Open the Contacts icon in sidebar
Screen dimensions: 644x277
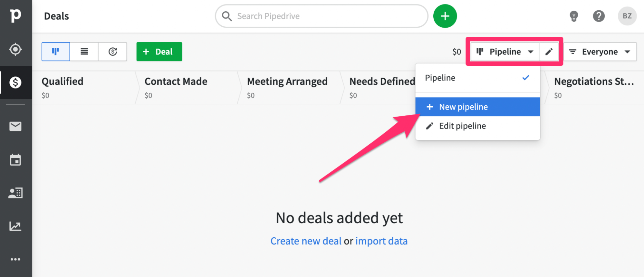point(15,193)
